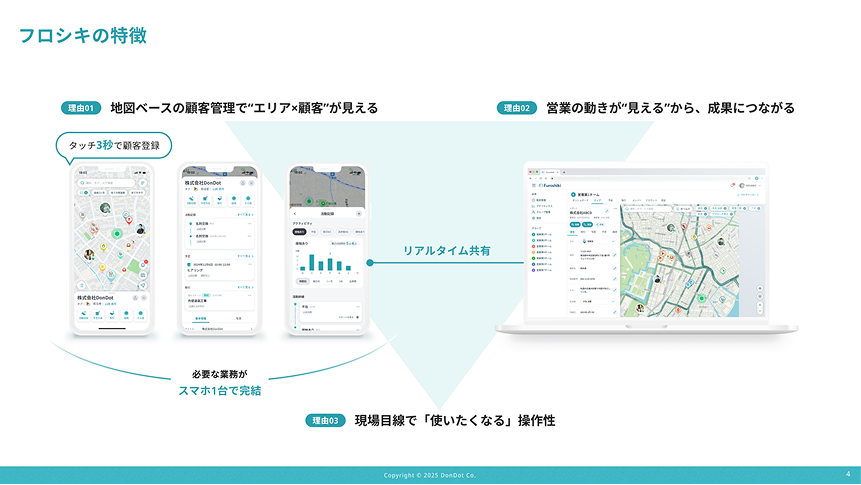Expand the user account dropdown in laptop header
Screen dimensions: 861x485
pos(750,185)
